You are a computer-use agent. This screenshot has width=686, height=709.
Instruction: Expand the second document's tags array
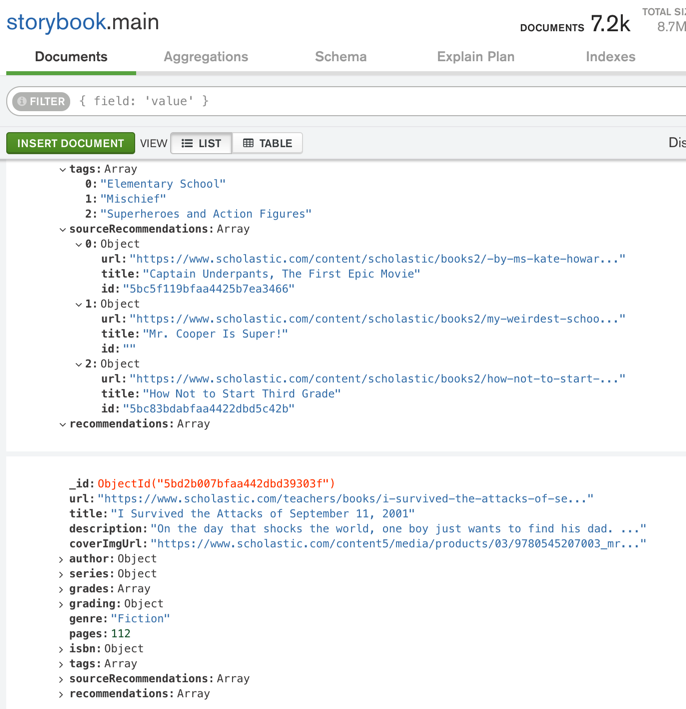(61, 665)
